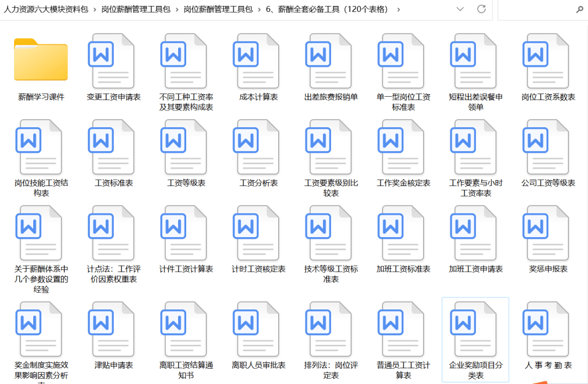Select the 排列法：岗位评定表 file icon

click(x=328, y=329)
